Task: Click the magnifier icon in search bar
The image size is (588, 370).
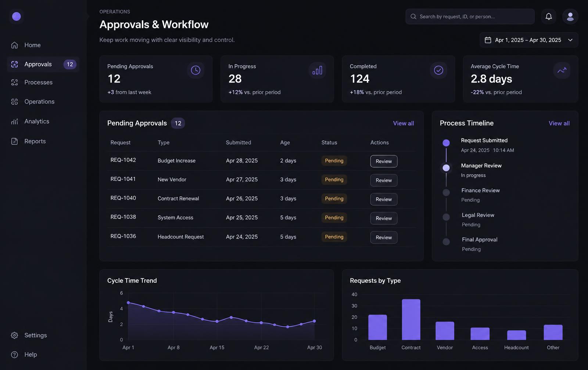Action: (413, 17)
